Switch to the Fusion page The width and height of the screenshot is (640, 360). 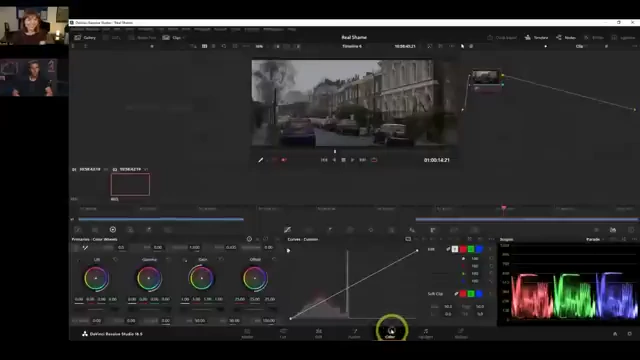[x=354, y=333]
